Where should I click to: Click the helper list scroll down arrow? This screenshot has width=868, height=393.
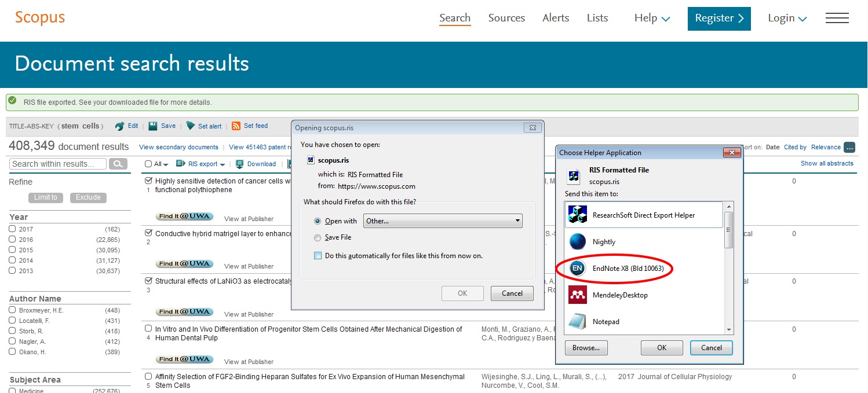tap(729, 330)
